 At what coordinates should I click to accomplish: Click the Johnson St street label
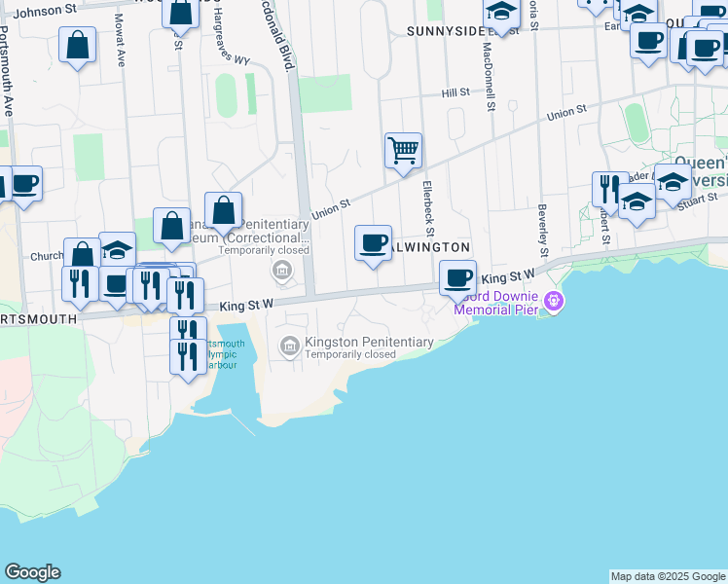tap(45, 11)
